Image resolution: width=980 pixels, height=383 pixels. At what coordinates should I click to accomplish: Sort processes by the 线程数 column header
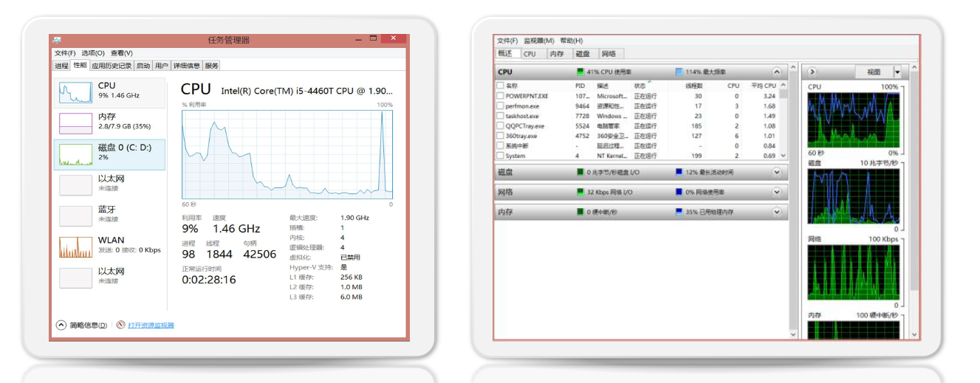[x=695, y=86]
